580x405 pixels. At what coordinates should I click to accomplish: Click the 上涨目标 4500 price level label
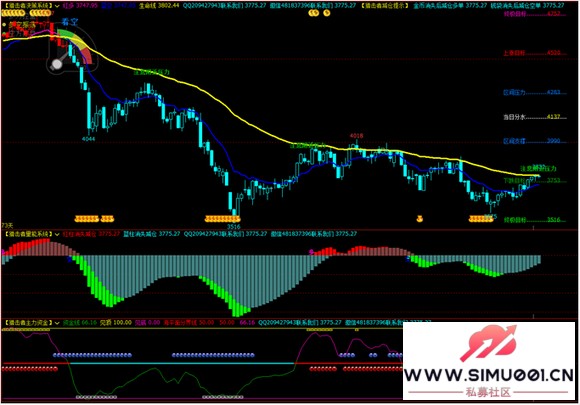tap(532, 53)
